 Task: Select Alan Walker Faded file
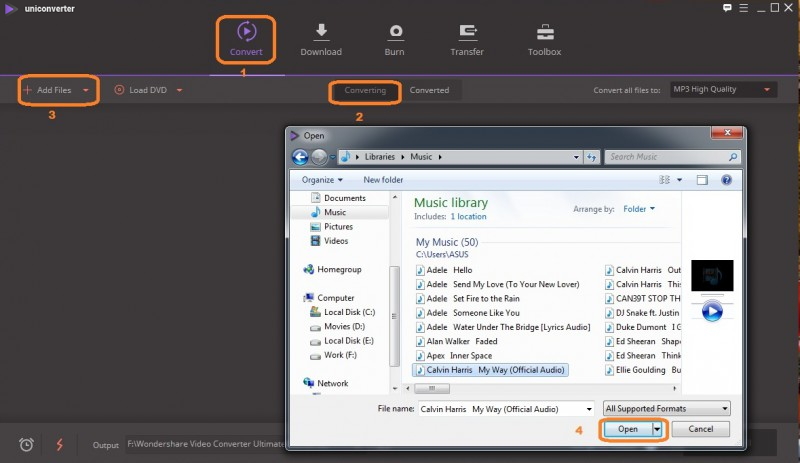pyautogui.click(x=457, y=342)
